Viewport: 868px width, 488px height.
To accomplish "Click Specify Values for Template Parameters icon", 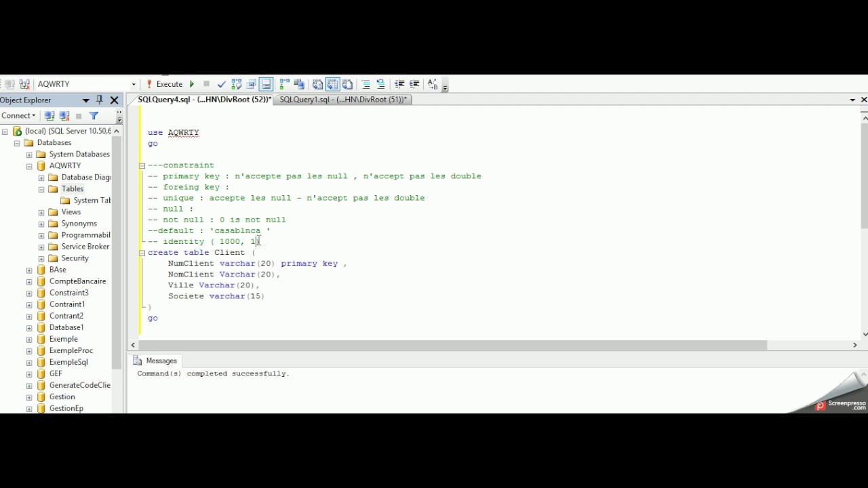I will coord(433,84).
